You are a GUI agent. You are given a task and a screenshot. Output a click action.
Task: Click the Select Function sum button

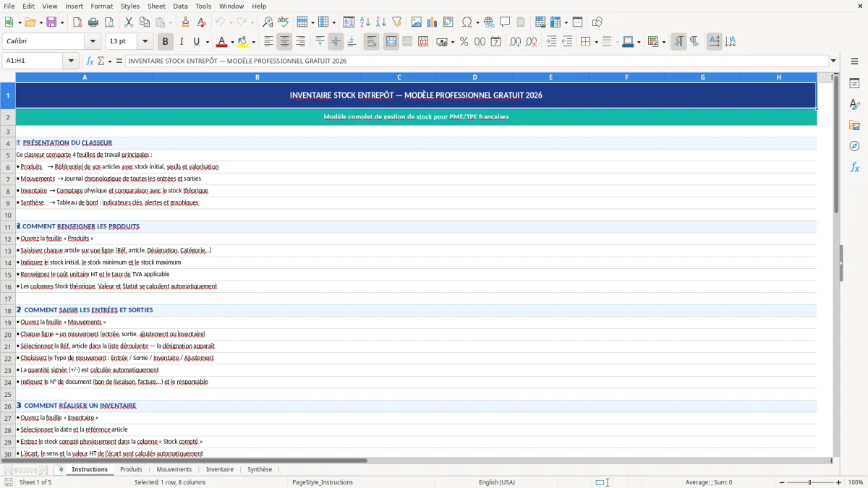(101, 61)
